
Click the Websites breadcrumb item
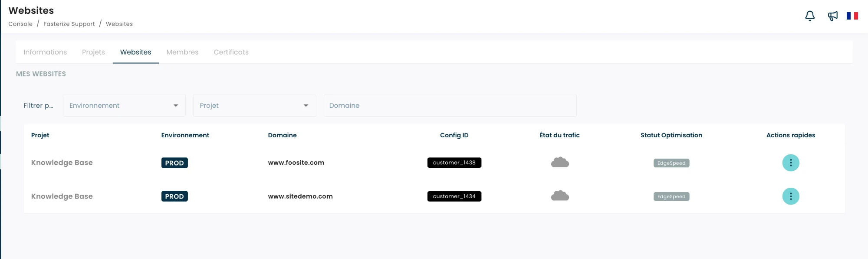(119, 24)
